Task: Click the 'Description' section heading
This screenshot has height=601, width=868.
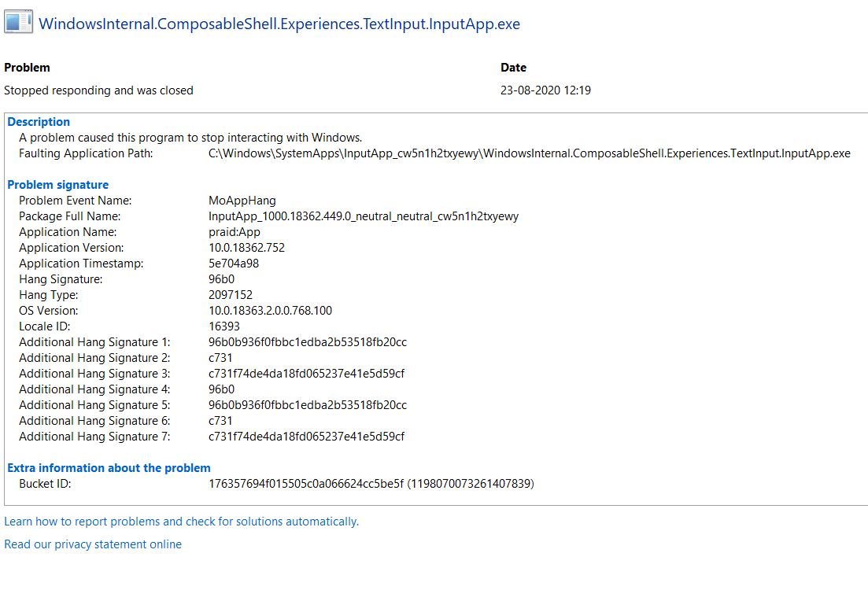Action: tap(39, 122)
